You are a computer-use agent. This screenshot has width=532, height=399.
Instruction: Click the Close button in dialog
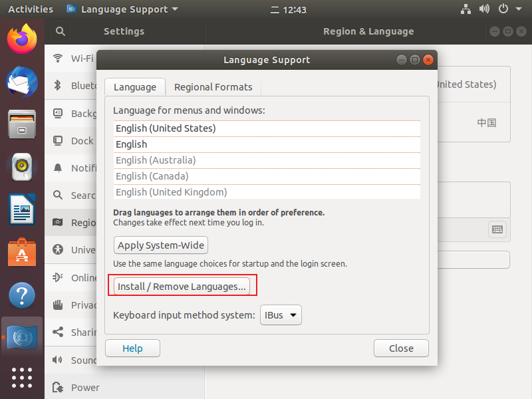click(402, 348)
